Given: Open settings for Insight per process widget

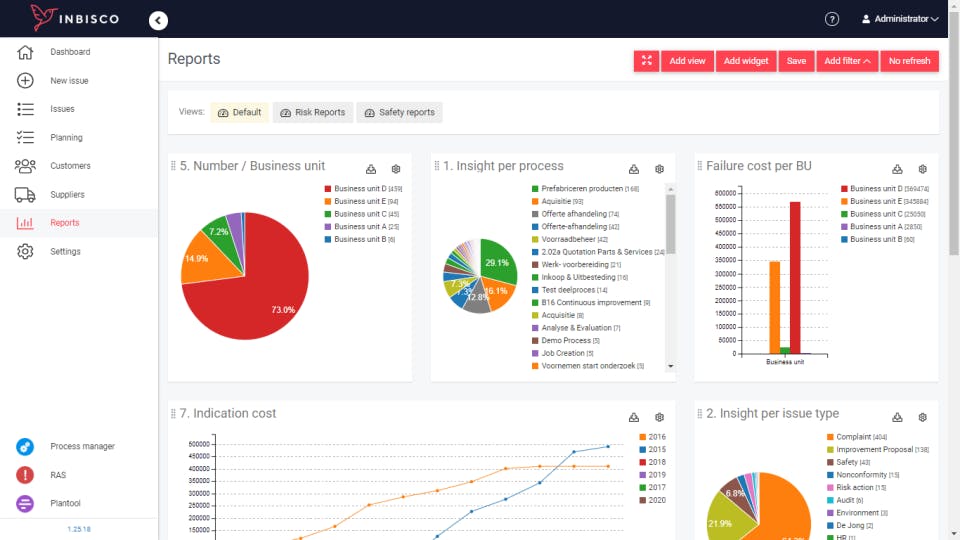Looking at the screenshot, I should pos(659,169).
